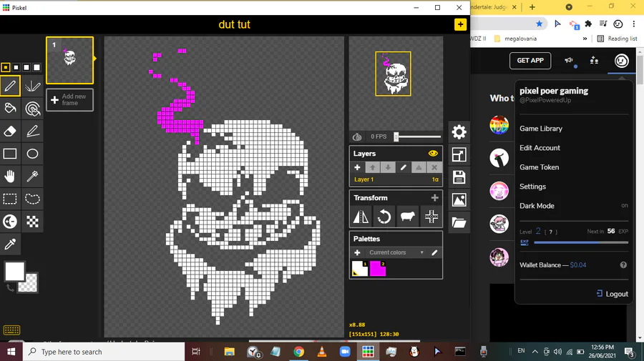644x361 pixels.
Task: Click the Windows search box
Action: (102, 352)
